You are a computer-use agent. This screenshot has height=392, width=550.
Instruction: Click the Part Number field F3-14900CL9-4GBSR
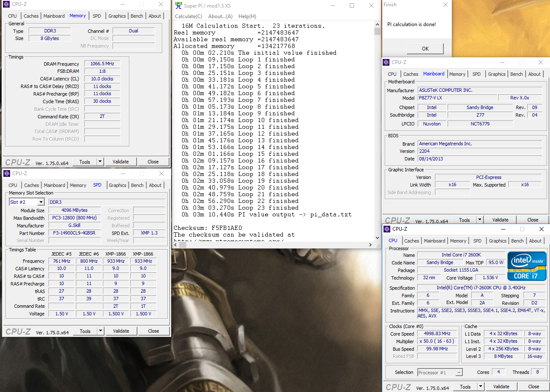pyautogui.click(x=75, y=233)
